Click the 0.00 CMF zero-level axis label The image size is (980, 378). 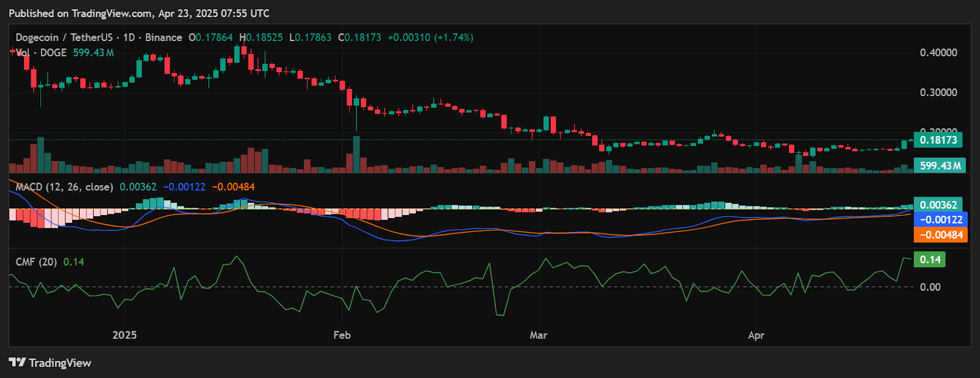pos(930,287)
